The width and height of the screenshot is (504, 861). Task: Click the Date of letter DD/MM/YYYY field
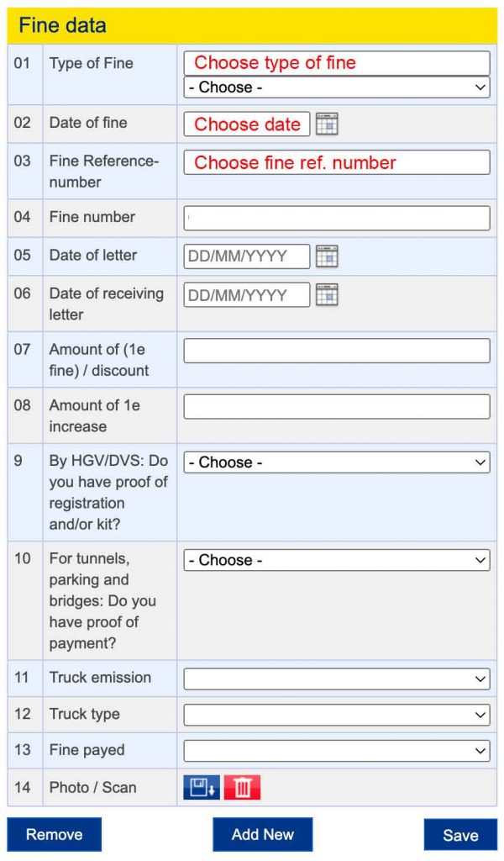(x=247, y=256)
